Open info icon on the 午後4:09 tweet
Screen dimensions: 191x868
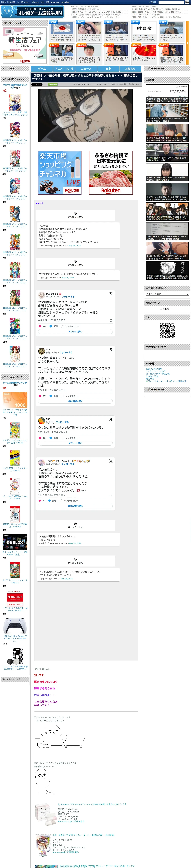pyautogui.click(x=111, y=320)
